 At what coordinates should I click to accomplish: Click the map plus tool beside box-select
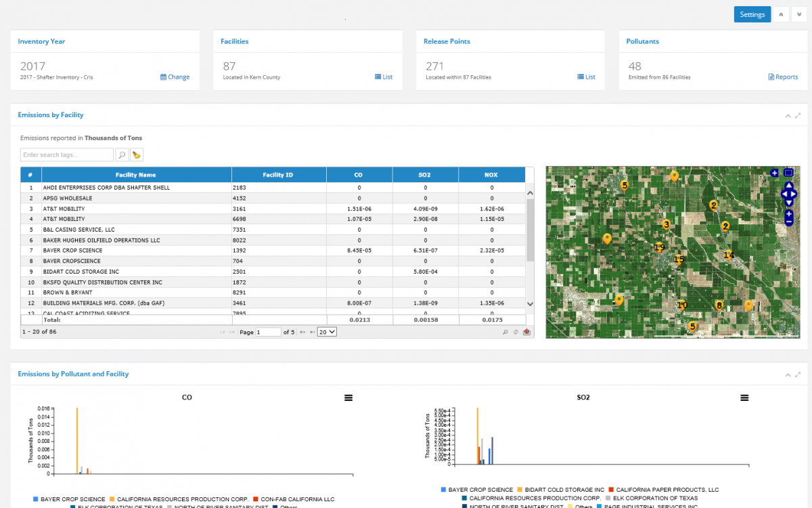pos(775,173)
